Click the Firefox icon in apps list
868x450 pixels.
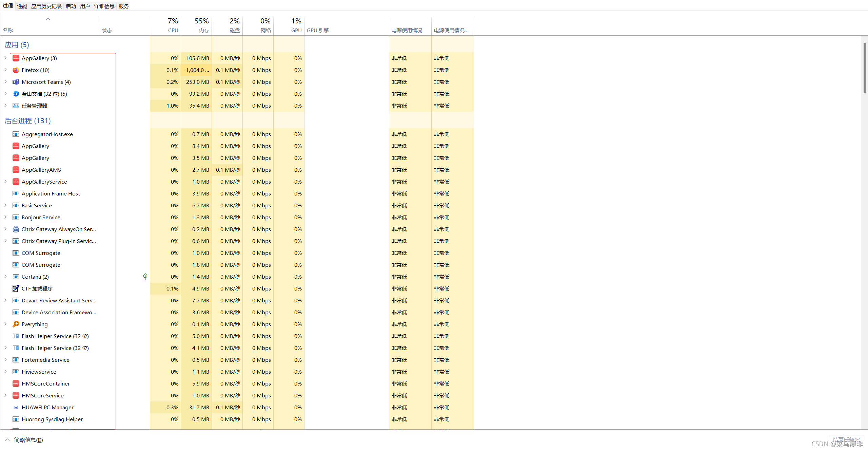tap(16, 70)
